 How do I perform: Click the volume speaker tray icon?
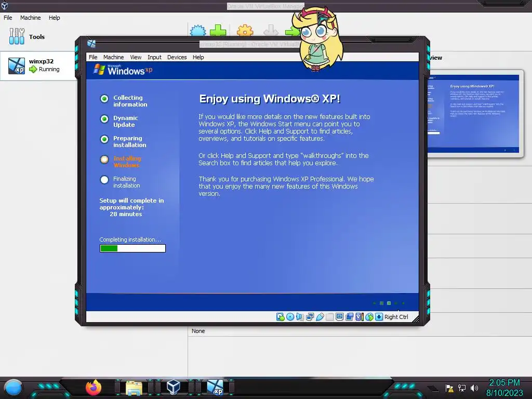pos(474,388)
